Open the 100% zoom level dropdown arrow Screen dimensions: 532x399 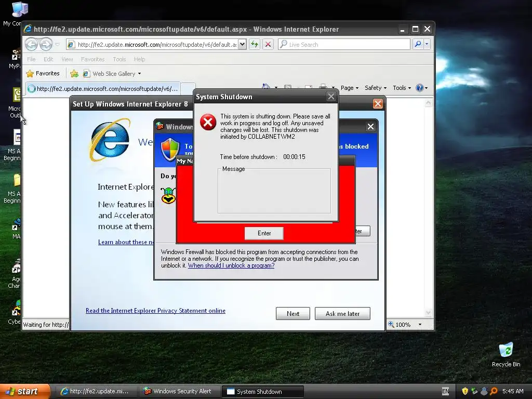(420, 325)
